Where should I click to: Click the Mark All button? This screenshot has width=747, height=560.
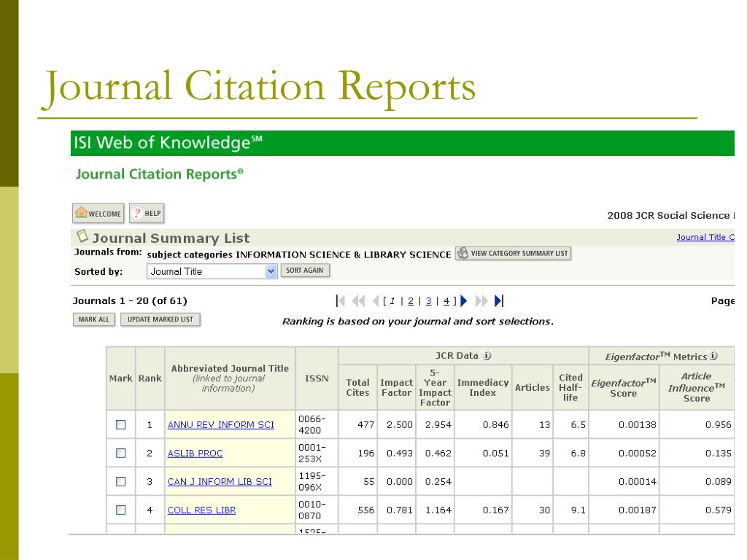(94, 319)
